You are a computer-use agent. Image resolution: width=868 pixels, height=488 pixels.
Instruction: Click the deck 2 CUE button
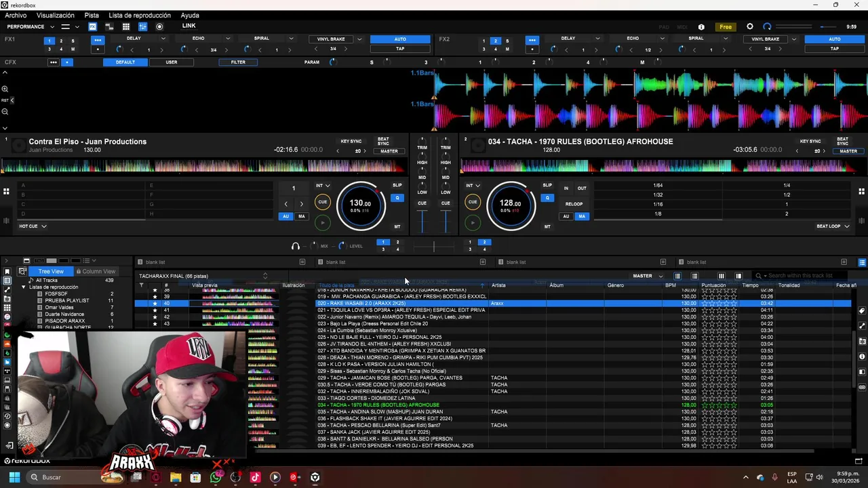click(x=473, y=202)
